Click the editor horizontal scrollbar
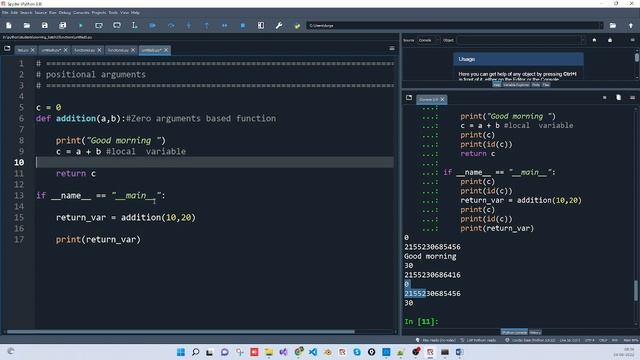The height and width of the screenshot is (360, 640). click(181, 332)
